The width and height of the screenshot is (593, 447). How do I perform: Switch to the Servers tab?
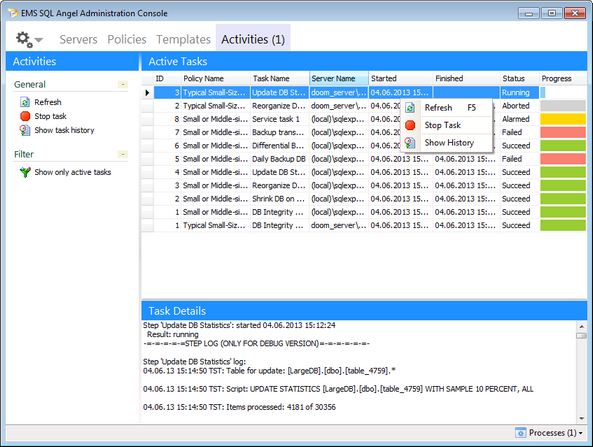[78, 39]
